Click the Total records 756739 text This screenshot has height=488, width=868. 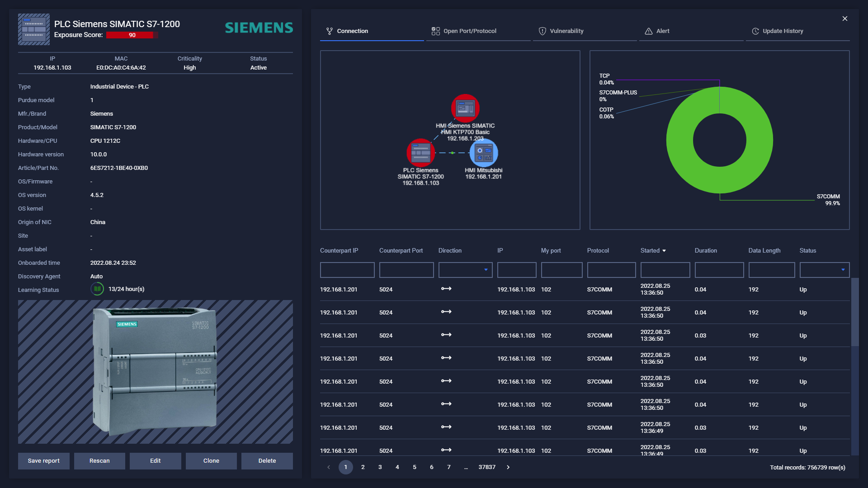pyautogui.click(x=807, y=468)
